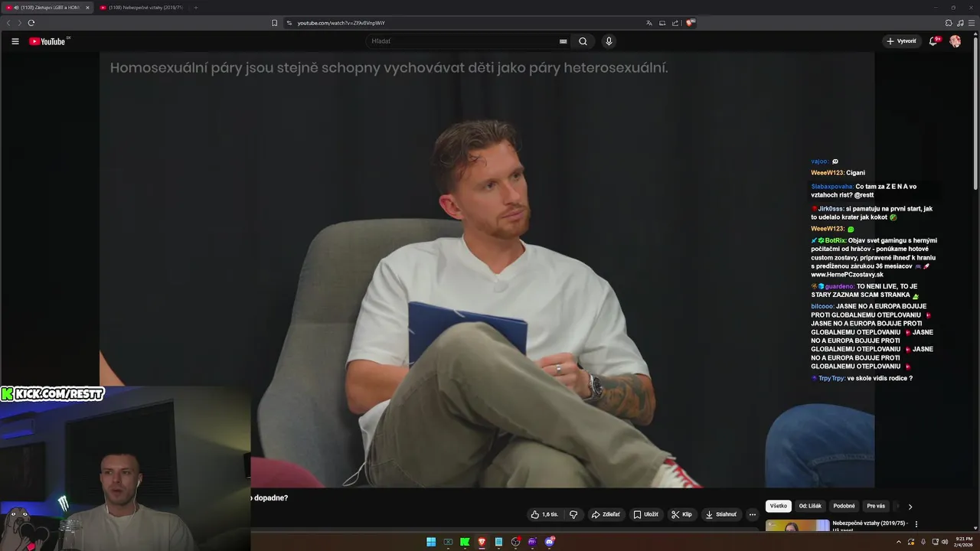Dislike the video with thumbs down
Viewport: 980px width, 551px height.
(573, 514)
